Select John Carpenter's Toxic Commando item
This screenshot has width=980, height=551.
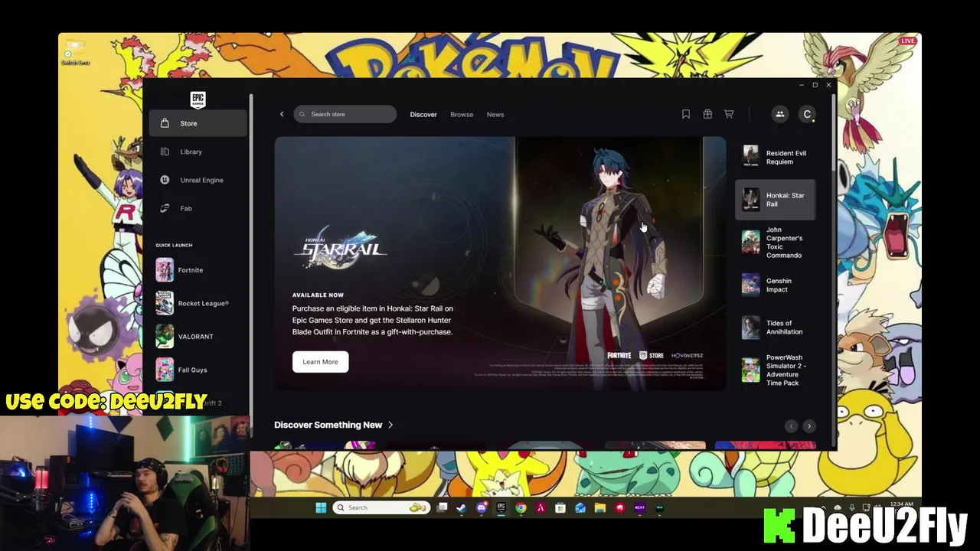(x=775, y=242)
